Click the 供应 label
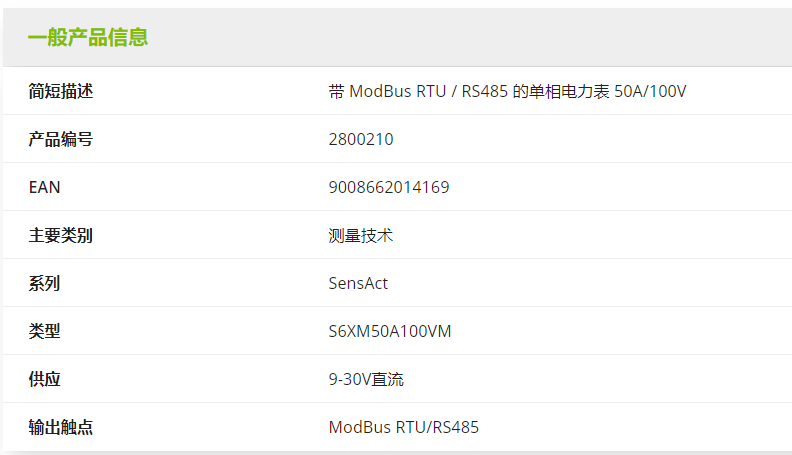Image resolution: width=792 pixels, height=455 pixels. (x=45, y=379)
